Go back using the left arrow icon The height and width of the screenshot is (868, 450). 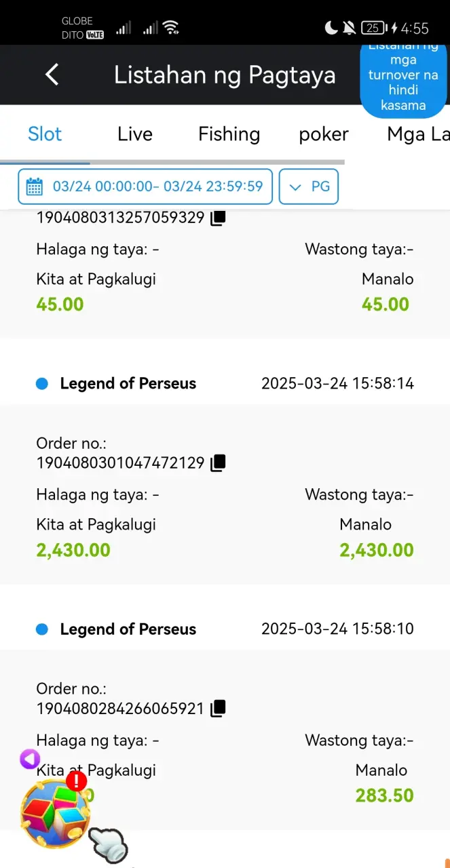(x=52, y=75)
